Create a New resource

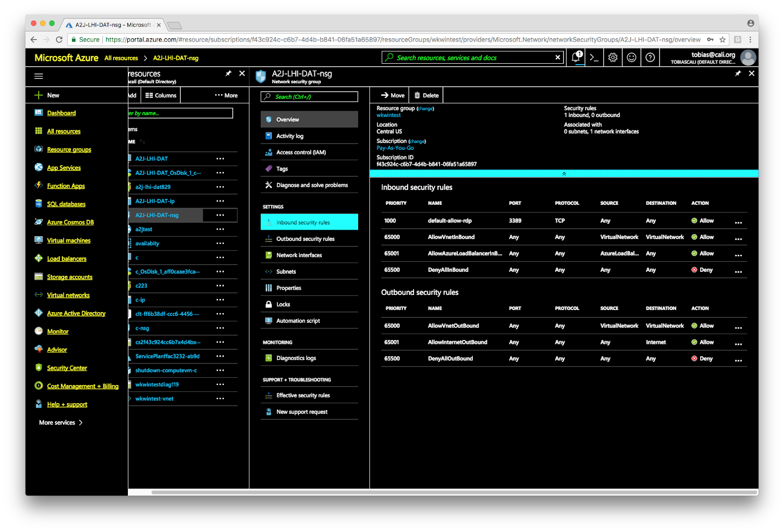coord(47,95)
